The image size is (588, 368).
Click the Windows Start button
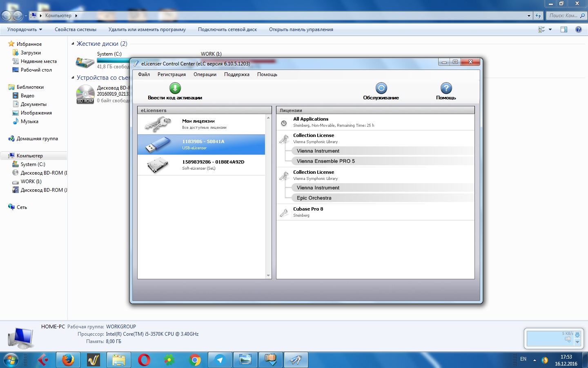pos(11,360)
